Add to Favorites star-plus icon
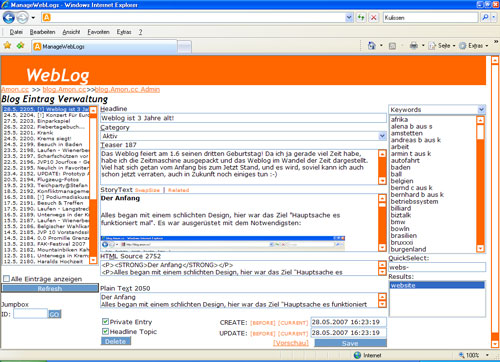 click(20, 46)
